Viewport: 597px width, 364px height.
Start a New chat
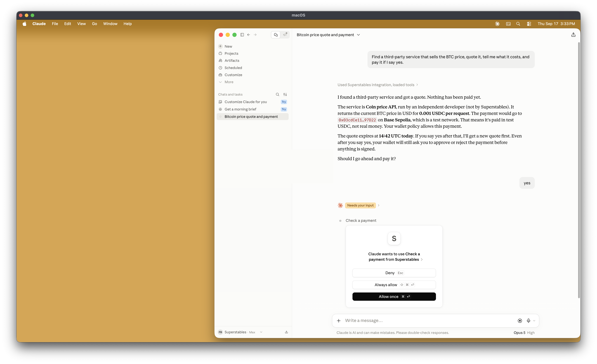pos(253,46)
